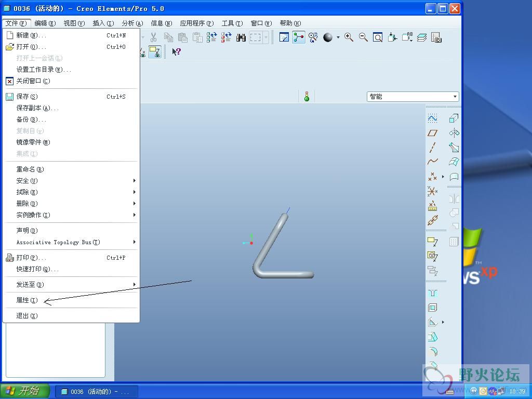The image size is (532, 399).
Task: Choose 打开(O) from the file menu
Action: point(71,47)
